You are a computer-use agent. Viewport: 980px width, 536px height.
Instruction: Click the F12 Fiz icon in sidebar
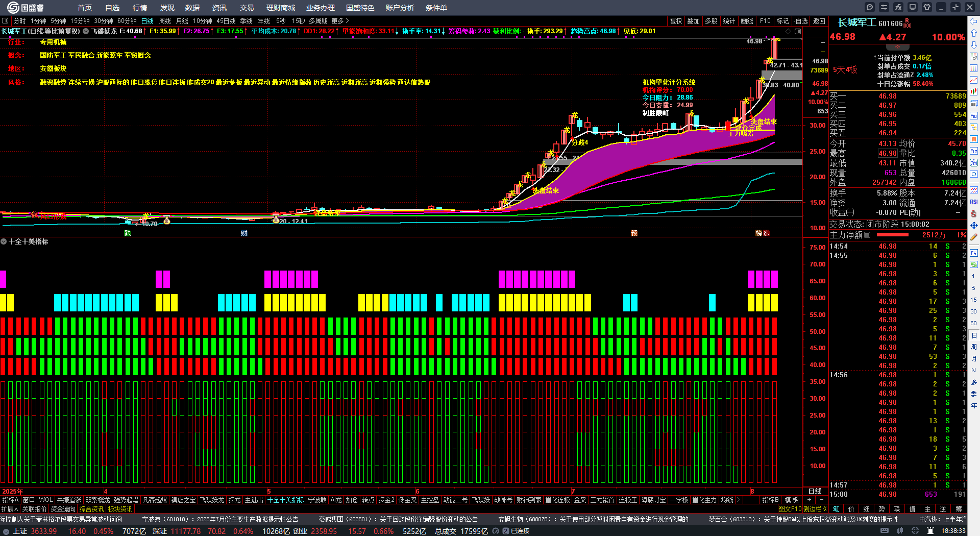(974, 151)
